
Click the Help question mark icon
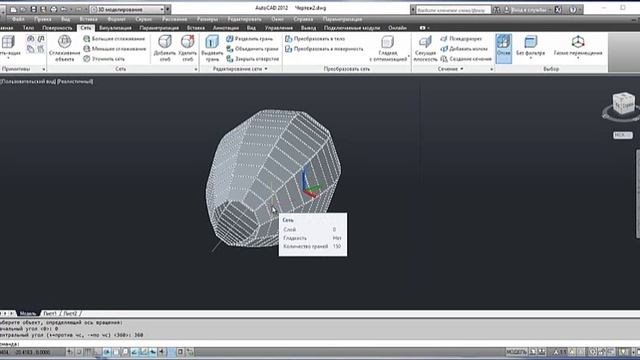point(573,9)
